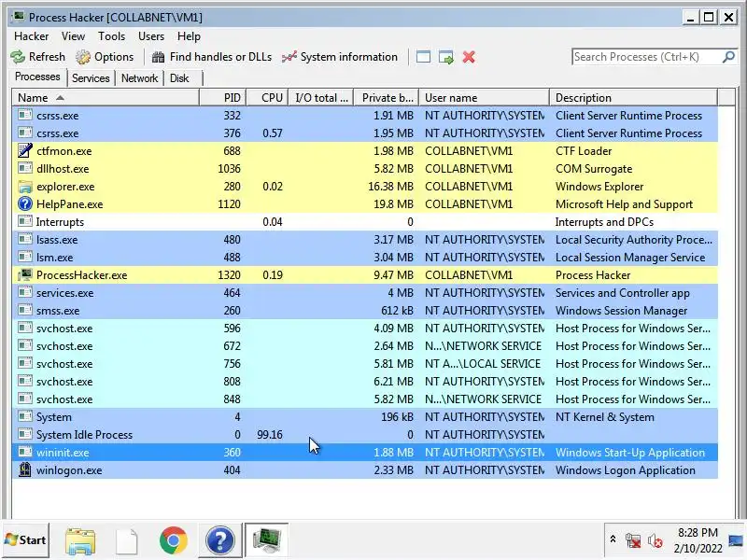Click the dllhost.exe process icon
Screen dimensions: 747x560
coord(25,168)
